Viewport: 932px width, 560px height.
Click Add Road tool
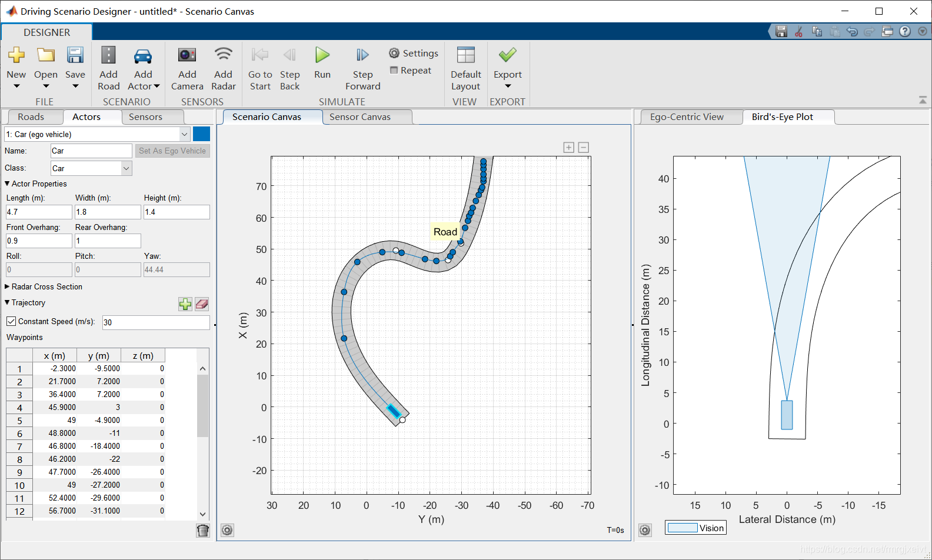[x=108, y=68]
